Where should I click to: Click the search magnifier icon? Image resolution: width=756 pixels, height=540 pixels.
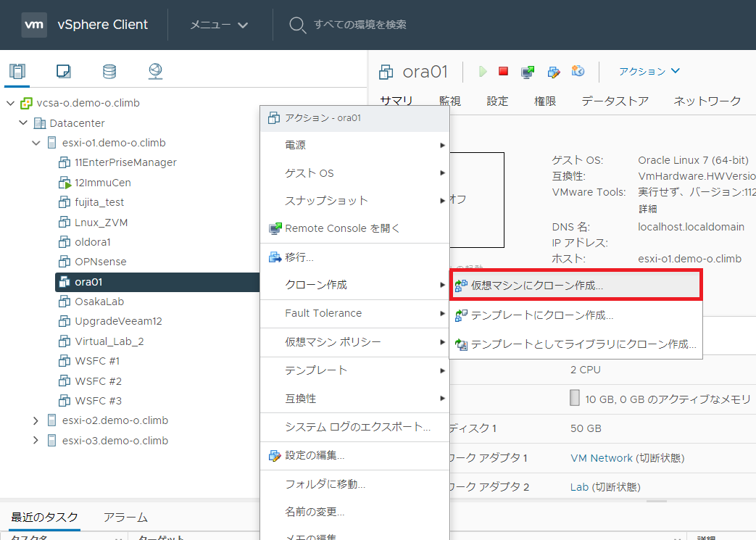coord(297,25)
